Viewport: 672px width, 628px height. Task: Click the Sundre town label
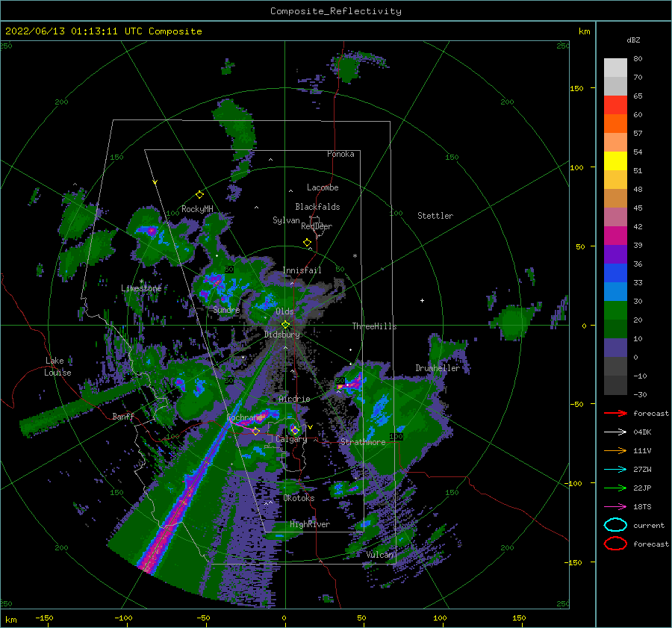(226, 309)
